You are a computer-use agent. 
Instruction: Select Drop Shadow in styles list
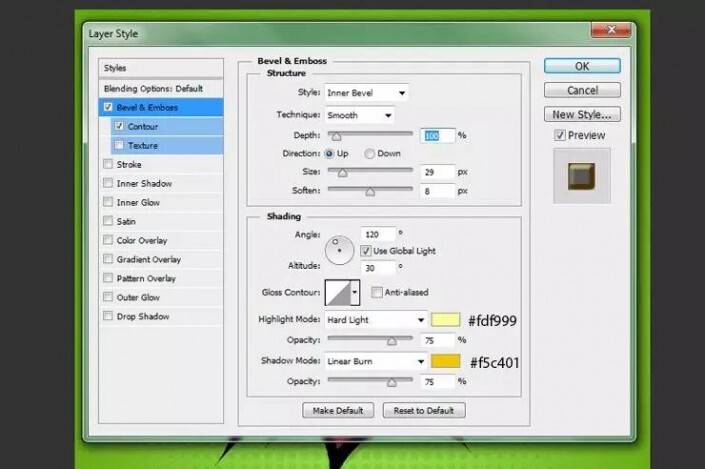142,317
